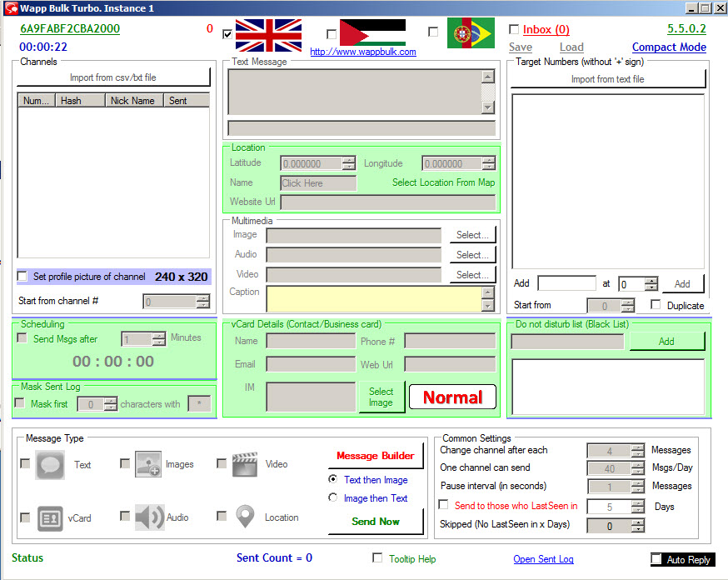Click the One channel can send spinner
Screen dimensions: 728x580
[616, 468]
